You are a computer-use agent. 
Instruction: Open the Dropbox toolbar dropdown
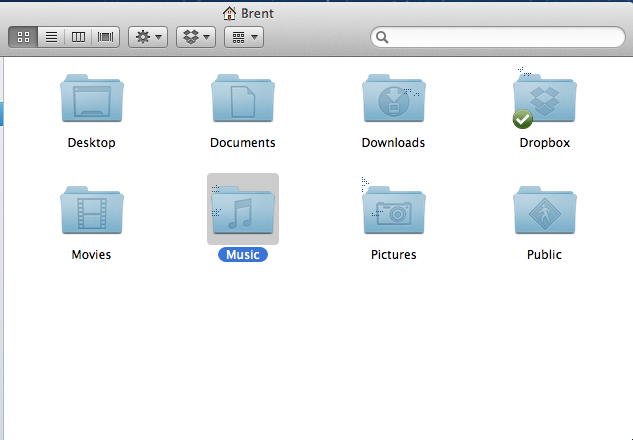196,37
